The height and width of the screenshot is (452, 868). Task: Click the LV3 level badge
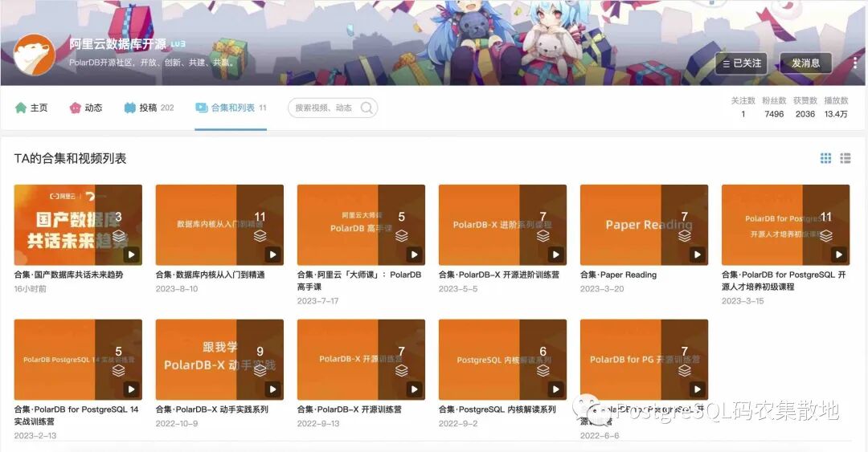tap(178, 44)
